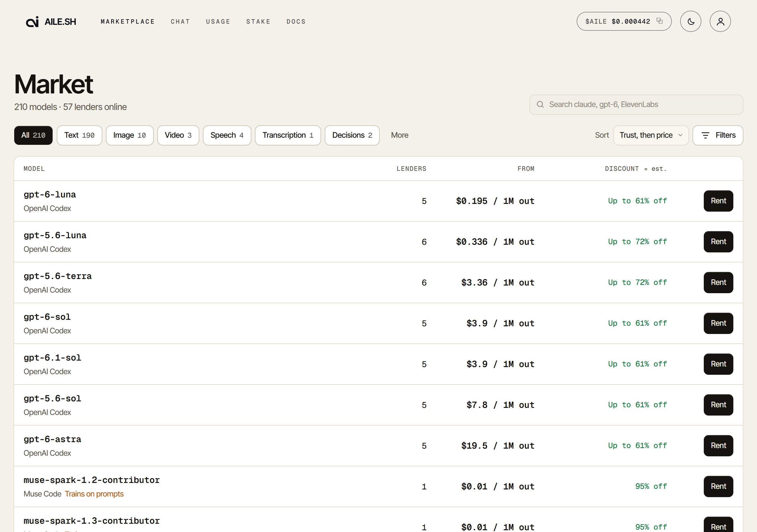757x532 pixels.
Task: Focus the model search field
Action: pos(636,105)
